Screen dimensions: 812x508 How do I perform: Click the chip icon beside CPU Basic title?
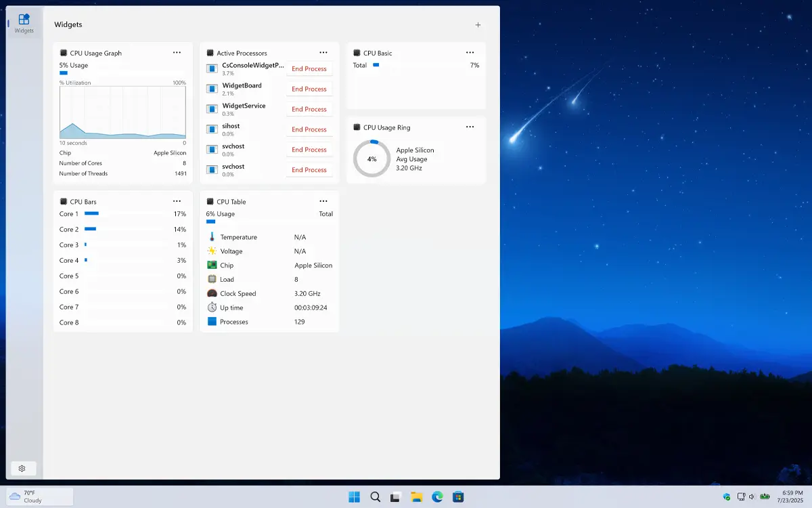point(357,53)
